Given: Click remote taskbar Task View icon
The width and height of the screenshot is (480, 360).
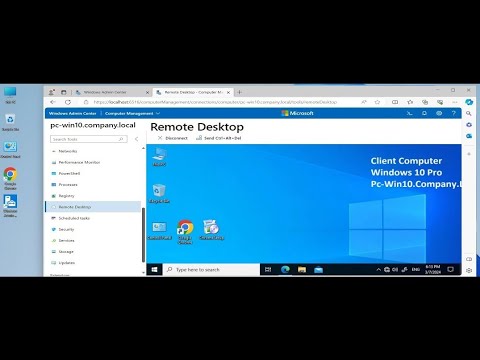Looking at the screenshot, I should click(x=268, y=270).
